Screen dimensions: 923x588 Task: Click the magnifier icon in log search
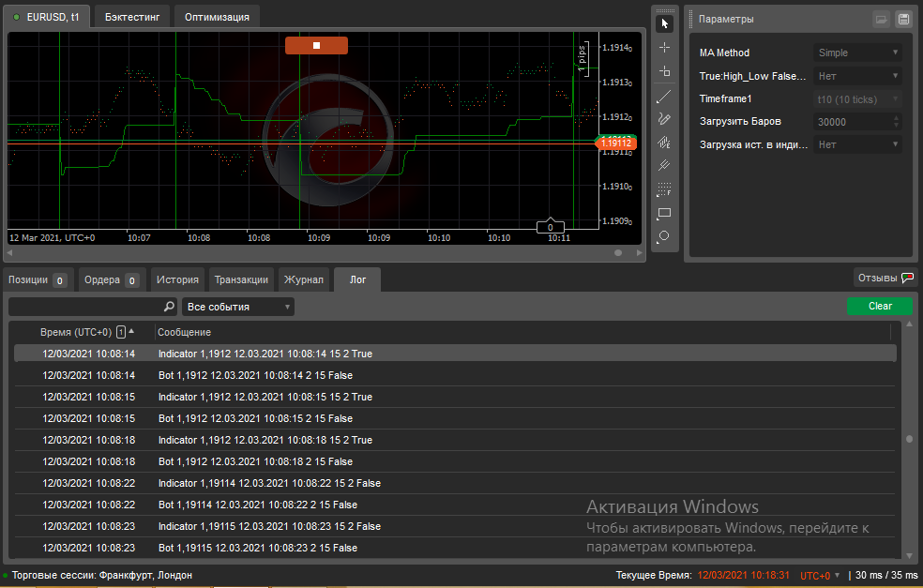click(169, 306)
